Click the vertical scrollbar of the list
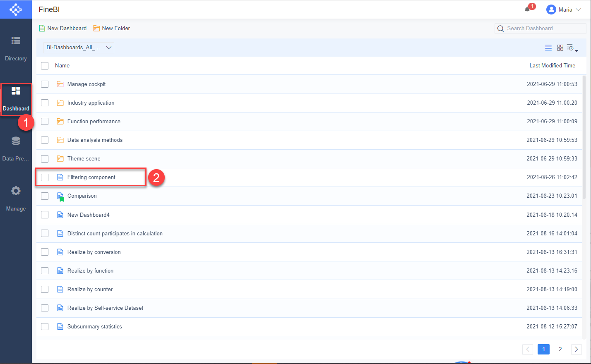The width and height of the screenshot is (591, 364). (584, 136)
